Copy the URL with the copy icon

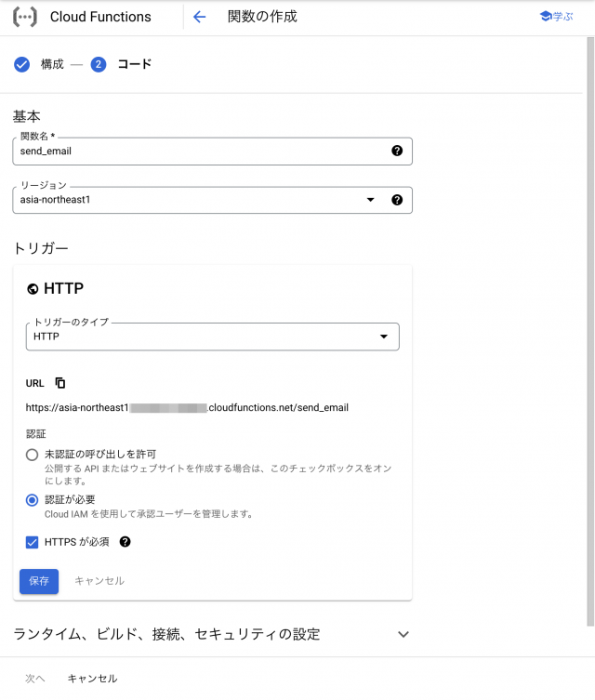59,383
